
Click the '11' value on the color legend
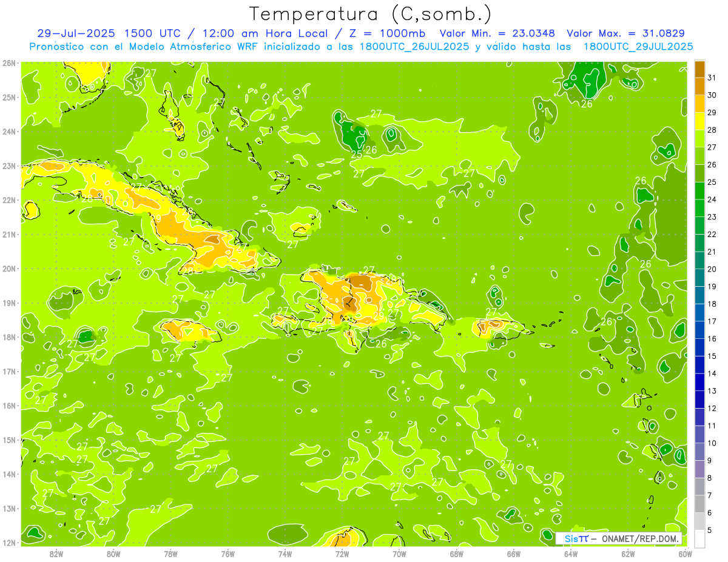point(712,426)
